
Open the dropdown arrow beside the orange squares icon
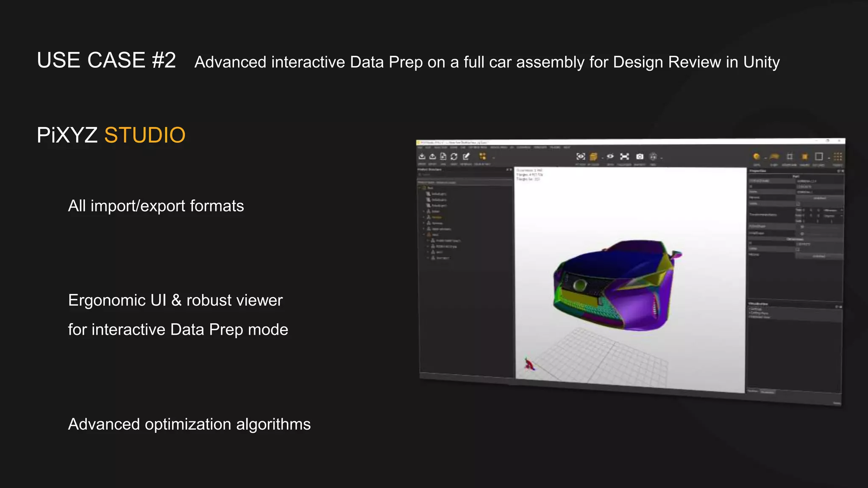(x=494, y=158)
